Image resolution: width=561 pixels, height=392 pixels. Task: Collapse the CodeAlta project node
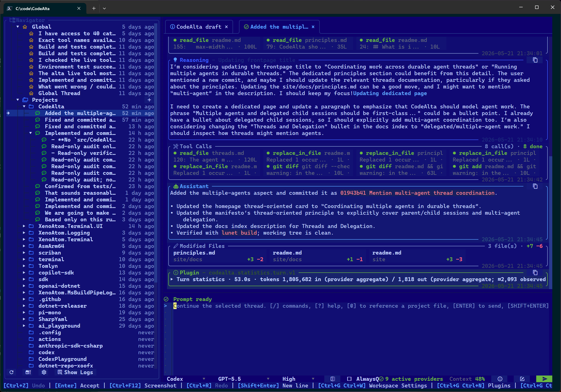point(24,106)
